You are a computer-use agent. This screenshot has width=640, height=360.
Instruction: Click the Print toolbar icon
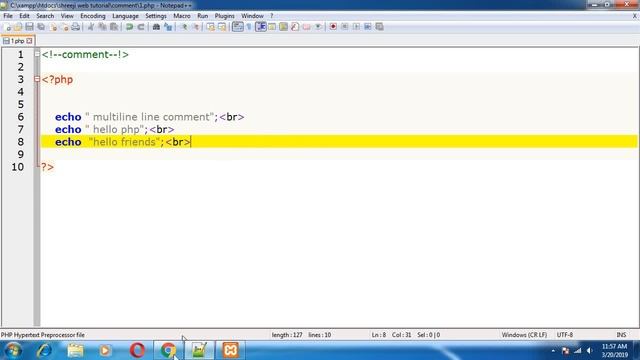pyautogui.click(x=76, y=27)
